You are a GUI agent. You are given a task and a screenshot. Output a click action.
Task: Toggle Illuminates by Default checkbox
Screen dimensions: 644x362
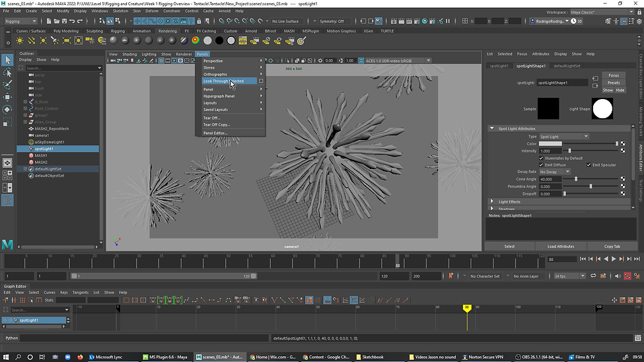point(541,158)
